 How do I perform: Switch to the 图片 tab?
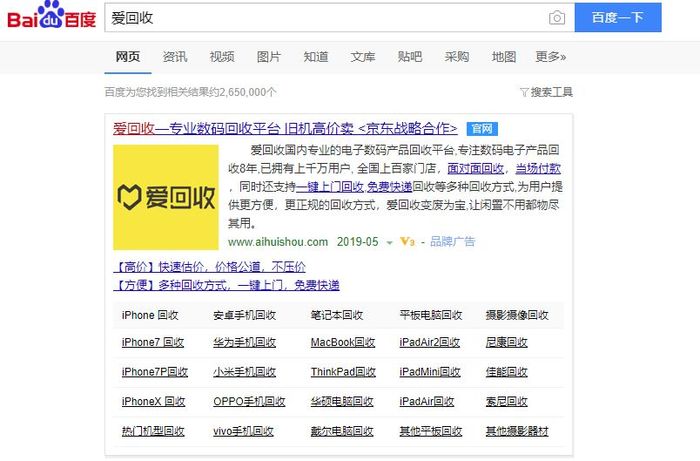click(x=269, y=57)
